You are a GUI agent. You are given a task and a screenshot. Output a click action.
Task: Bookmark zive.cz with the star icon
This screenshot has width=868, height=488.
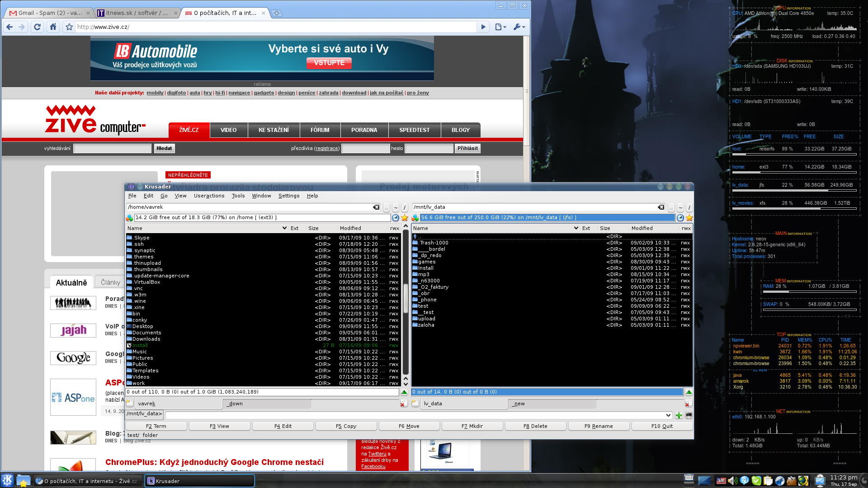click(x=69, y=27)
